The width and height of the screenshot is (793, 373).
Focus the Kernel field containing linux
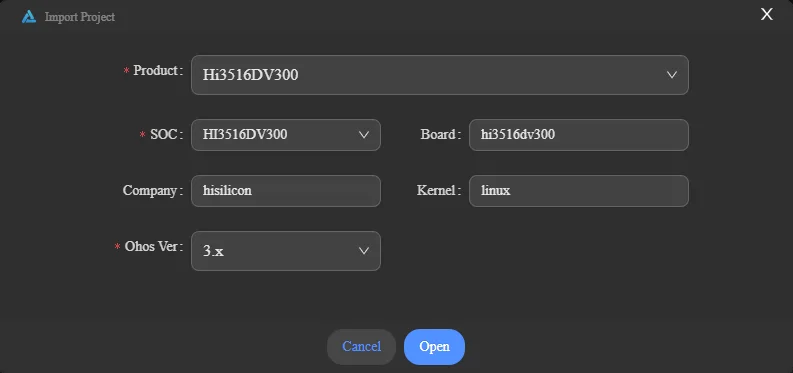point(579,191)
